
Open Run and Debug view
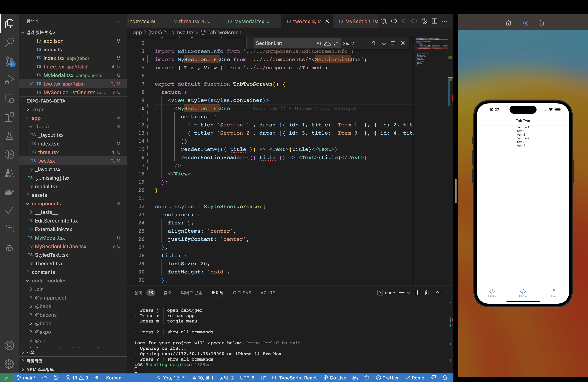(9, 80)
